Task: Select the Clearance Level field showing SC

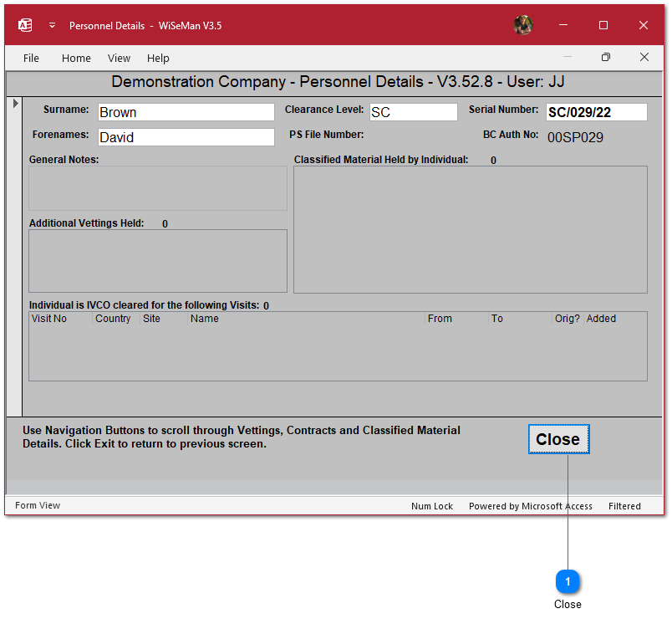Action: 413,112
